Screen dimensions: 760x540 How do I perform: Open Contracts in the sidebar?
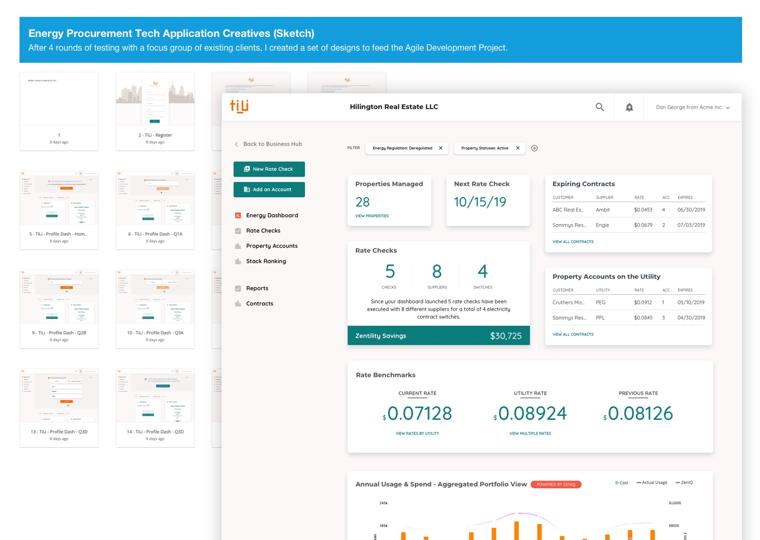tap(259, 303)
